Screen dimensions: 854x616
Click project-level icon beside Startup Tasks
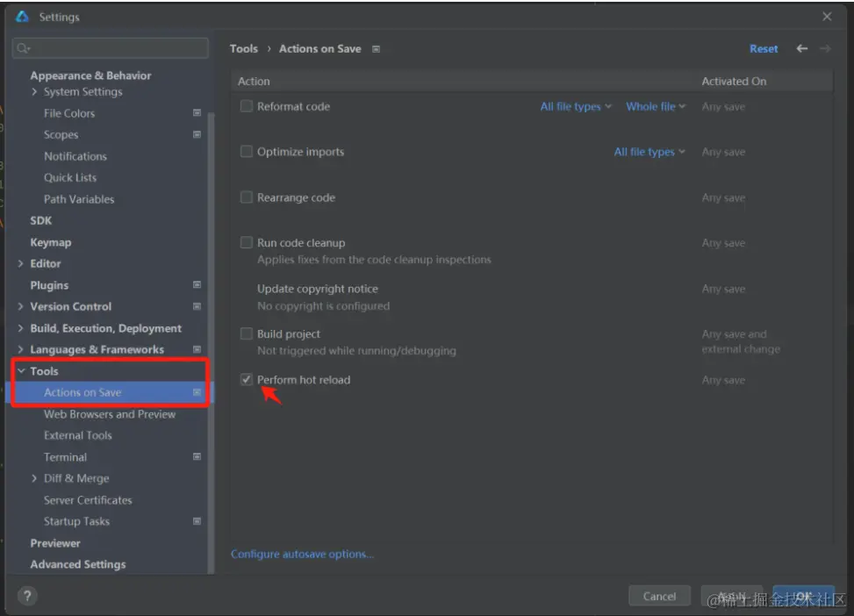197,521
